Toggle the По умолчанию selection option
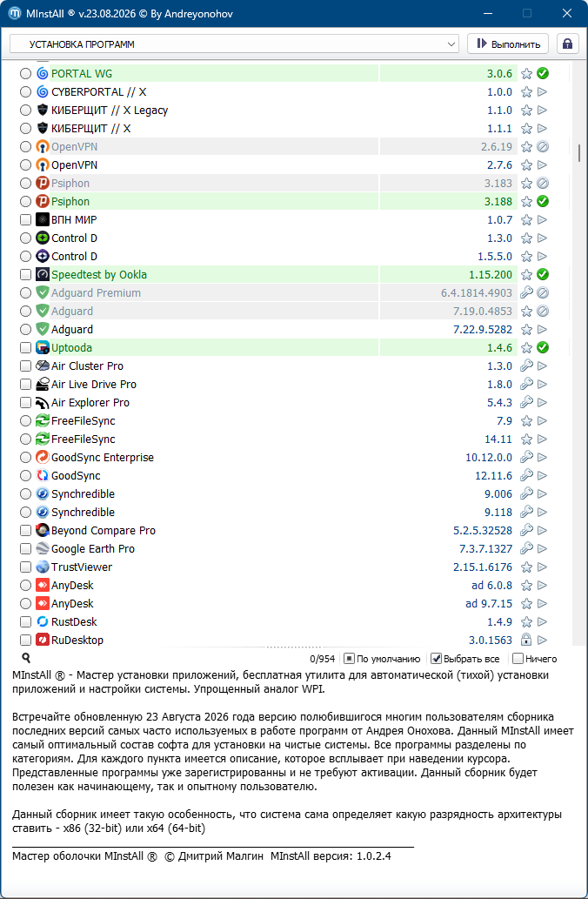 [382, 659]
